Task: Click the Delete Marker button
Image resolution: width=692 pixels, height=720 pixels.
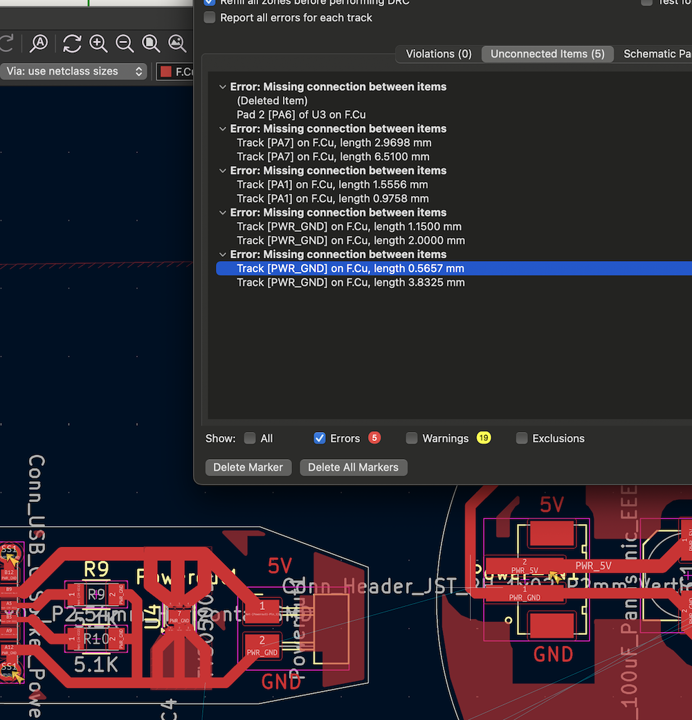Action: tap(248, 467)
